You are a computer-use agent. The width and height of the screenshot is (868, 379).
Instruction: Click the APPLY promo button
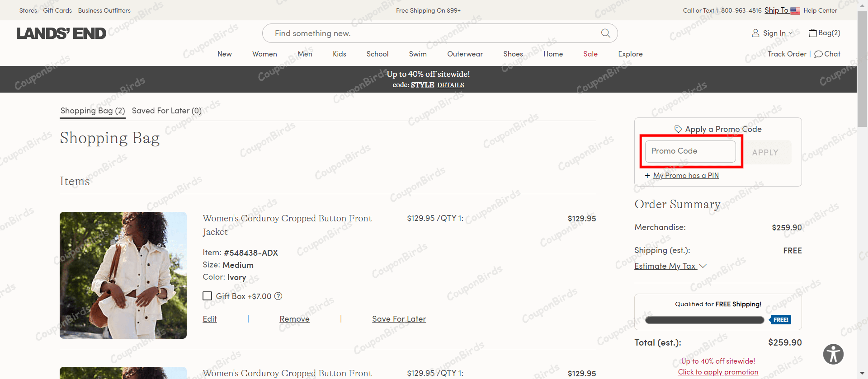click(x=765, y=152)
